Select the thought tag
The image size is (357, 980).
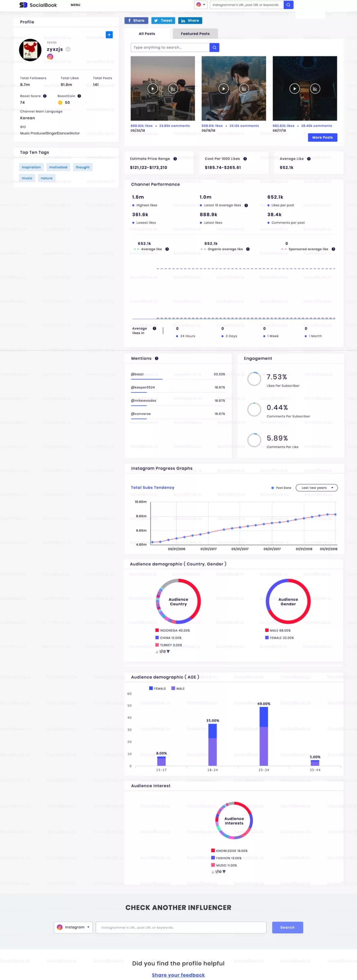pos(83,167)
